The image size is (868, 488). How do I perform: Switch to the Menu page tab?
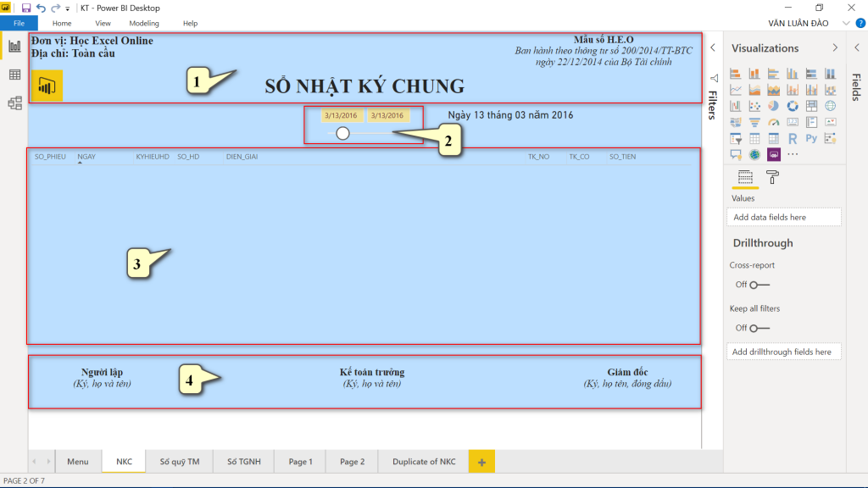78,461
